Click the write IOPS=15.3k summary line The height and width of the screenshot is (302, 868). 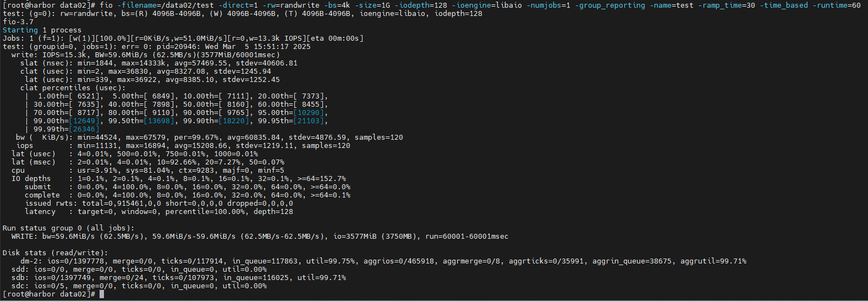[x=146, y=55]
